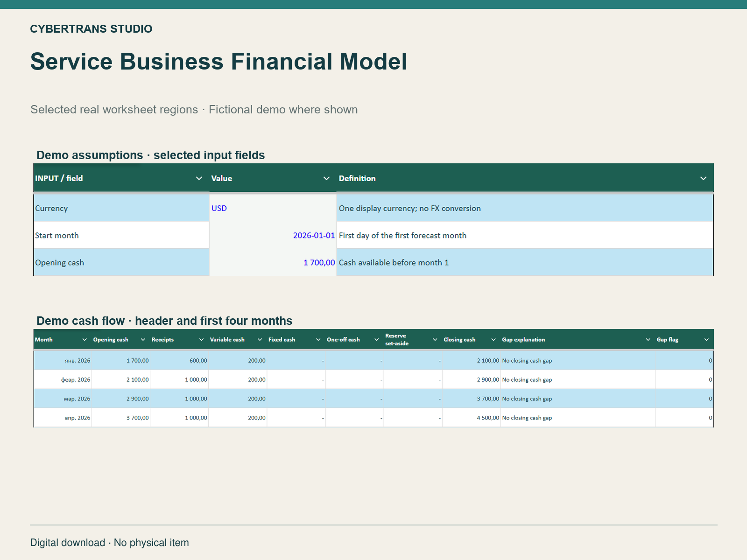Click the Month column header

point(63,340)
